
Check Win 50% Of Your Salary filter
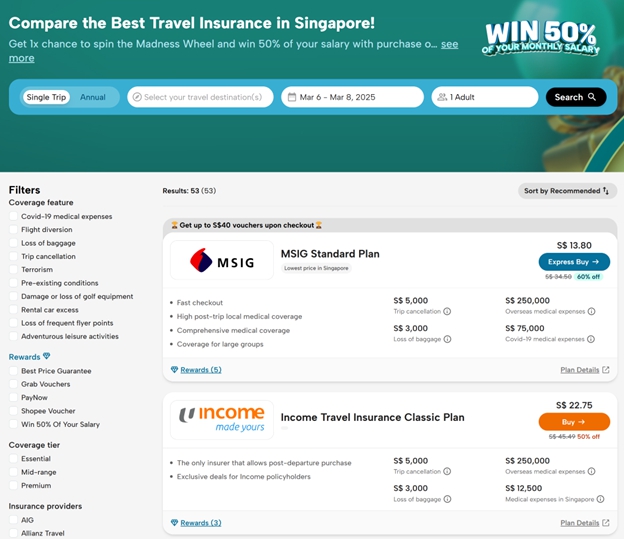[14, 424]
